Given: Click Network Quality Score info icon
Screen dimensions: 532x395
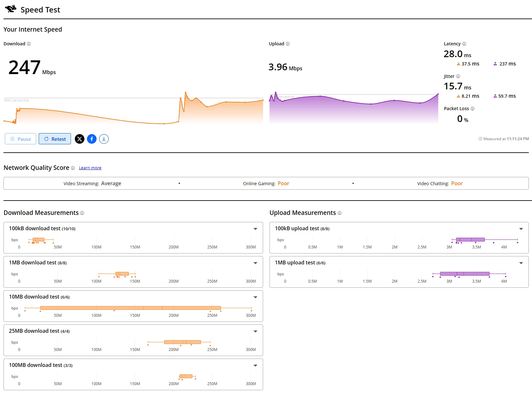Looking at the screenshot, I should click(73, 168).
